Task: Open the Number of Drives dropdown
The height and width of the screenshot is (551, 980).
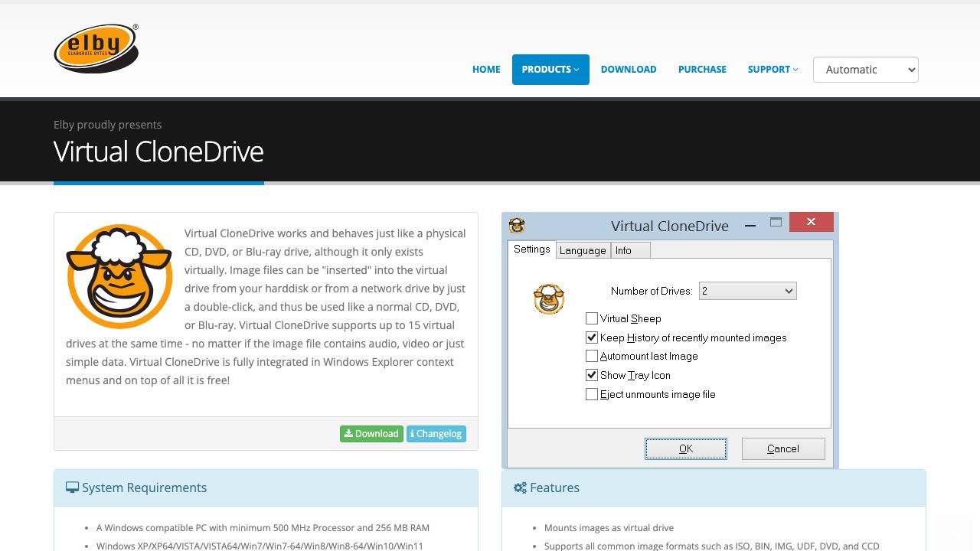Action: click(748, 291)
